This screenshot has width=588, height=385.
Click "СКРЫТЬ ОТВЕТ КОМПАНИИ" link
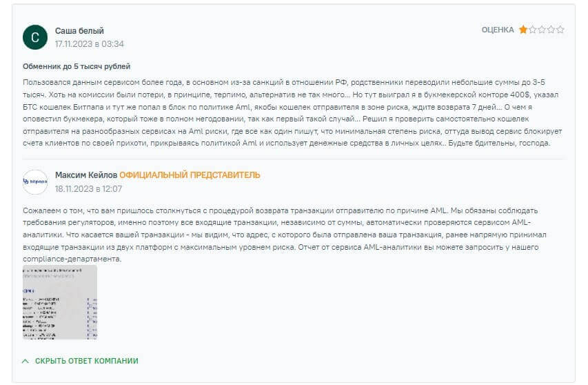pyautogui.click(x=86, y=361)
